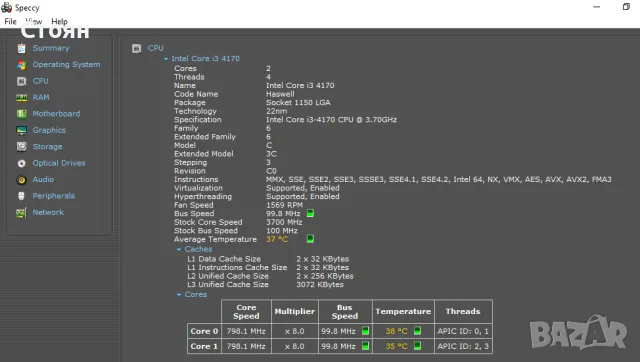Click the CPU heading in main panel
The height and width of the screenshot is (362, 640).
coord(156,48)
